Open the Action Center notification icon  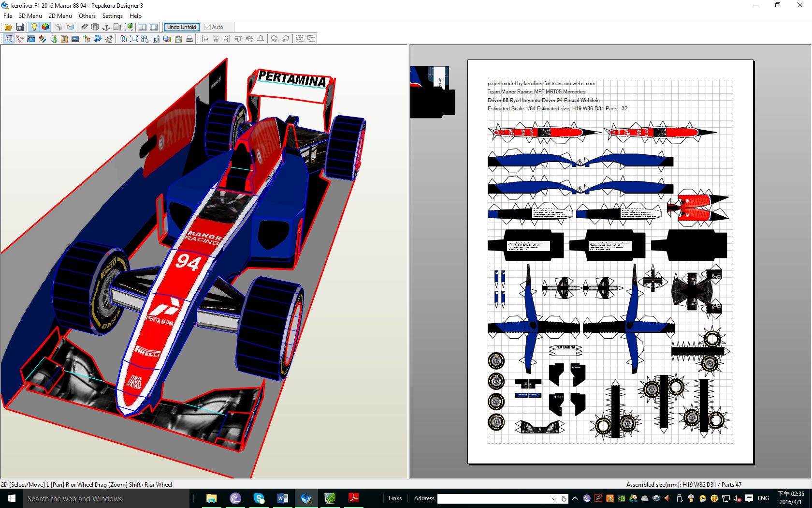pos(749,498)
